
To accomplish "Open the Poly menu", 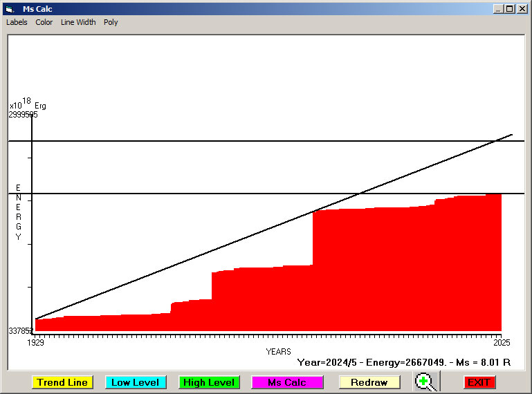I will point(111,22).
